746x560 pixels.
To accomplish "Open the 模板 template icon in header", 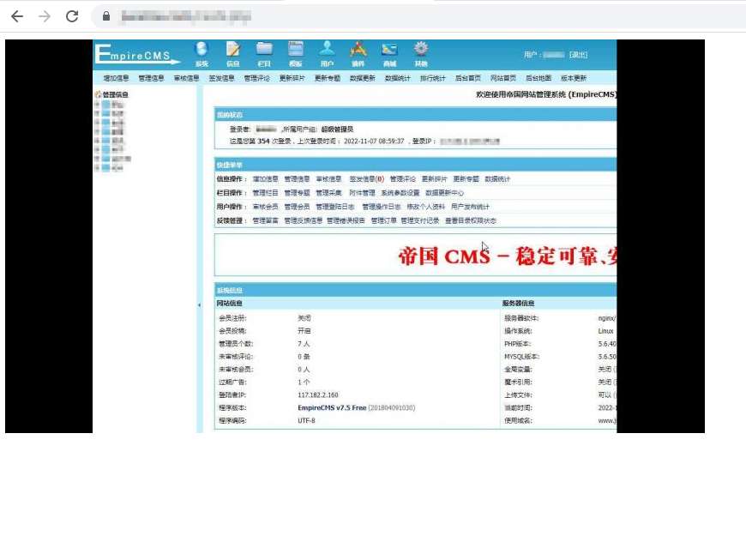I will (296, 54).
